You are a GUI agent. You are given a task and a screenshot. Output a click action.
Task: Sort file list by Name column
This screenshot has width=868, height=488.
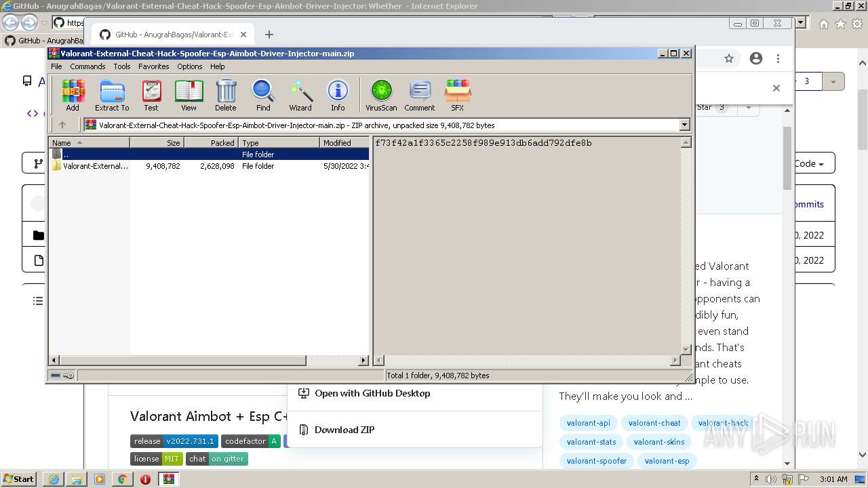pyautogui.click(x=90, y=142)
